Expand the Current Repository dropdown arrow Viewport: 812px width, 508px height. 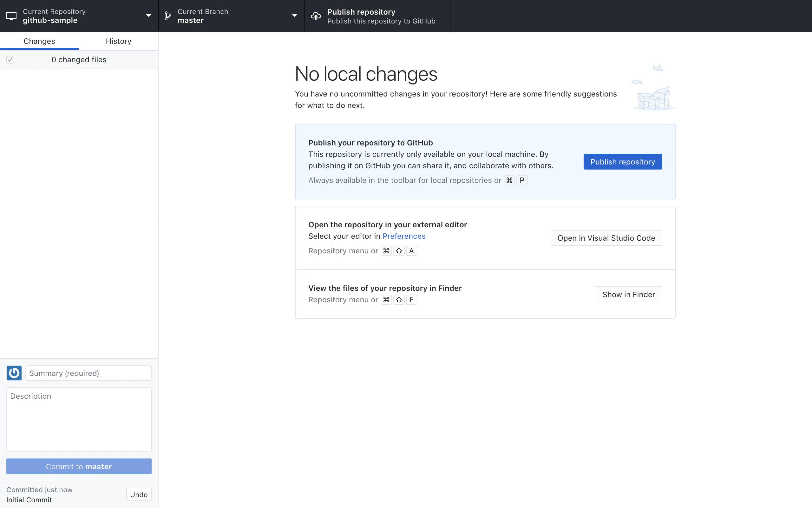[x=149, y=16]
